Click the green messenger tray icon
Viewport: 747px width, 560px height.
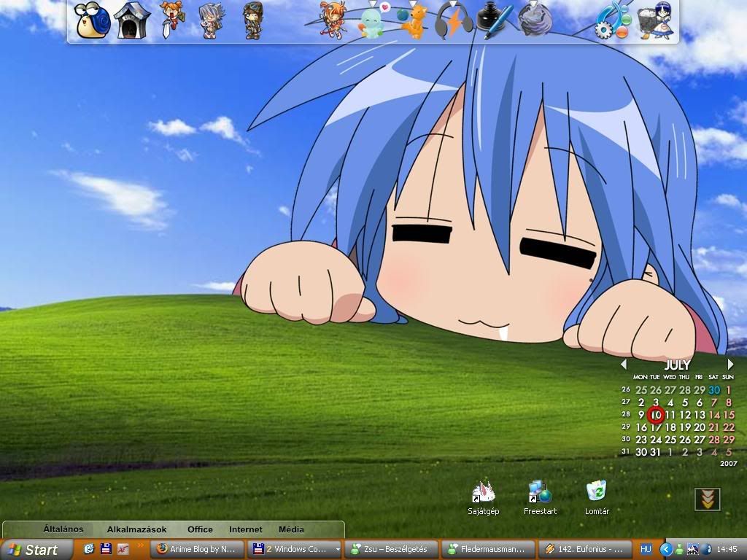tap(679, 550)
